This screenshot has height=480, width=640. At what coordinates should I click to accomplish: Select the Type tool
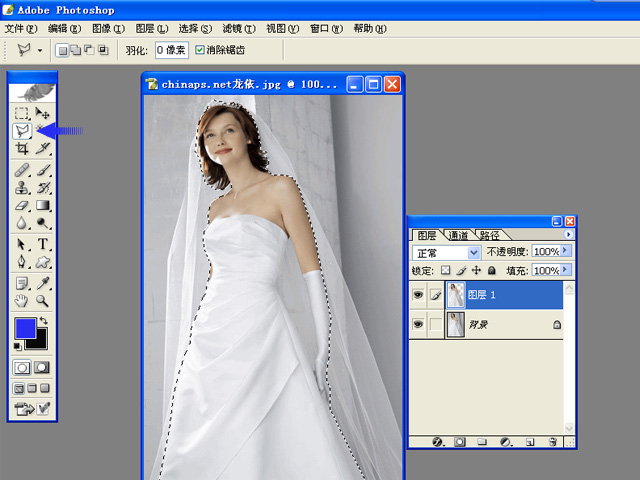click(42, 244)
